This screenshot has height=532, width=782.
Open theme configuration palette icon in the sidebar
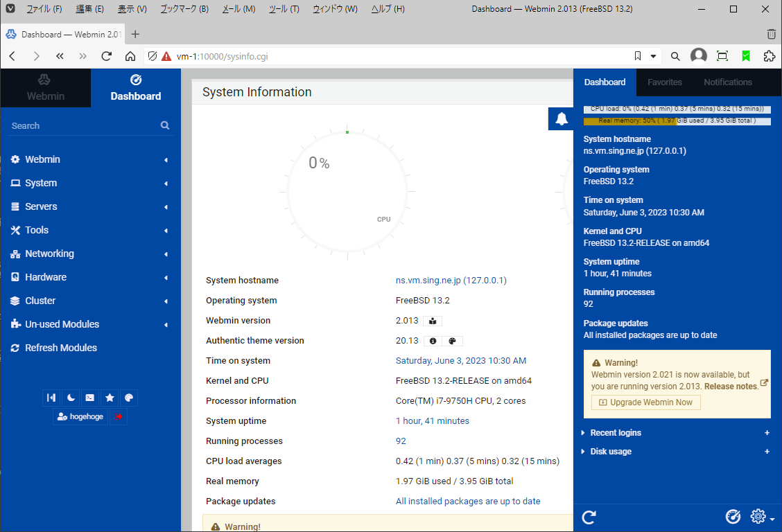coord(129,398)
